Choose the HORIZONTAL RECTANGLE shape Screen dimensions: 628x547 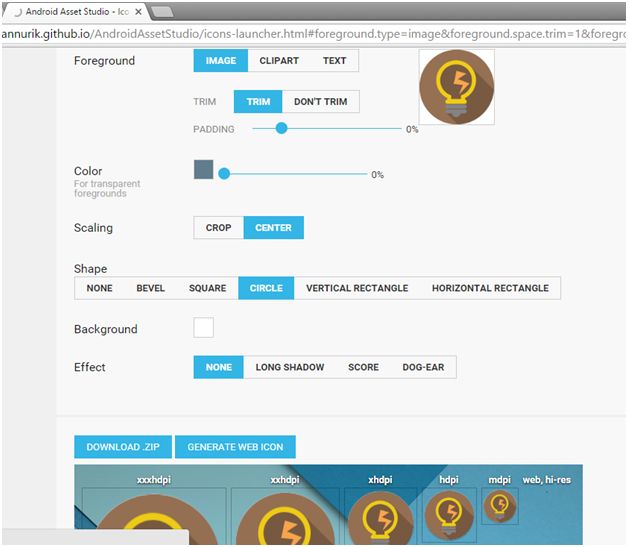point(490,288)
